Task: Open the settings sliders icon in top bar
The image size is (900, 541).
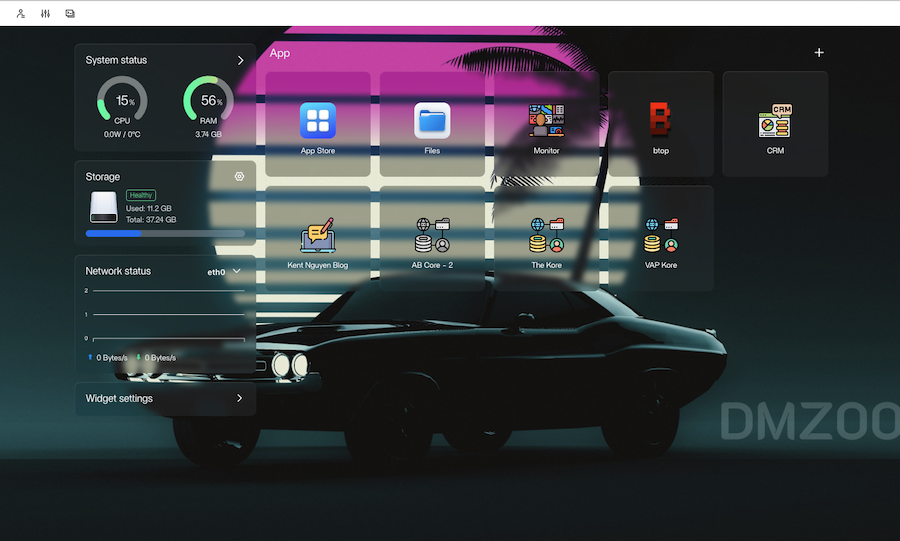Action: (45, 13)
